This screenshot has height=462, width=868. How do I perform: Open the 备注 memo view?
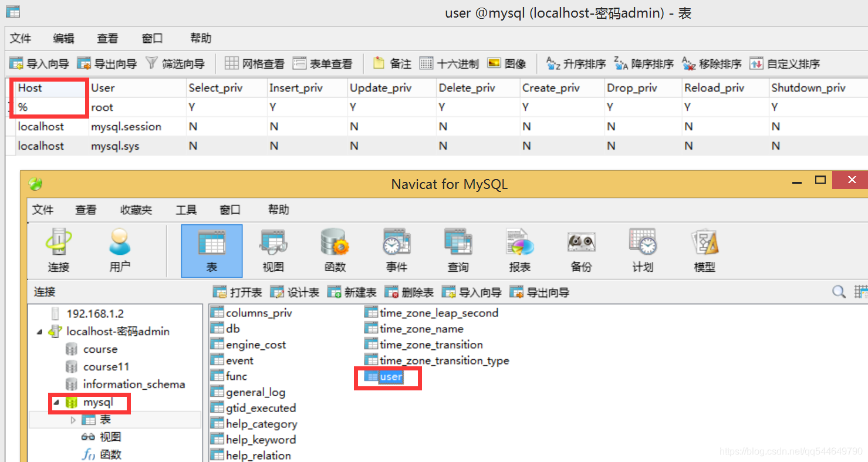(x=392, y=63)
